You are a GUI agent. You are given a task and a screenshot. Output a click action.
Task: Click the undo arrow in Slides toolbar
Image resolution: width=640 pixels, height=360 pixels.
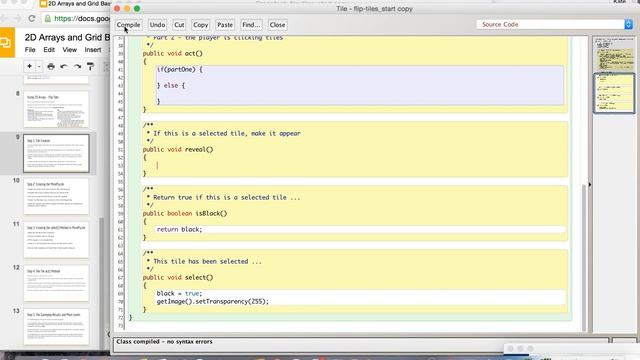[x=64, y=66]
